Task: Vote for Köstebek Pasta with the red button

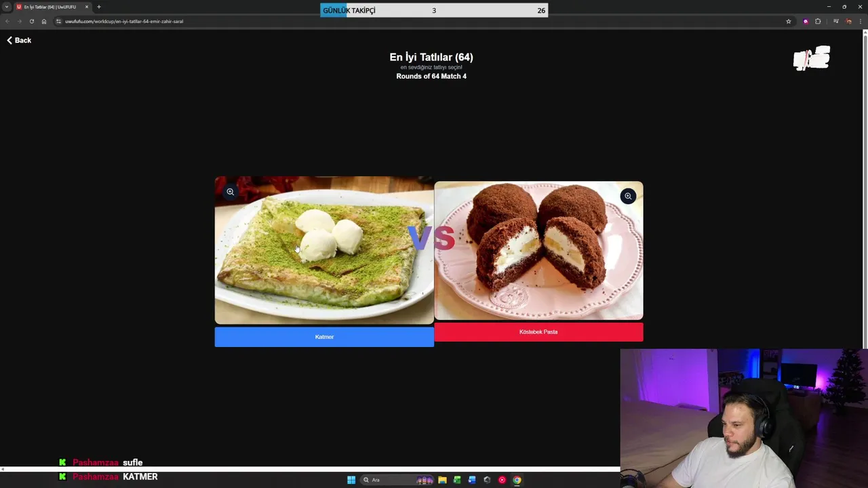Action: point(538,332)
